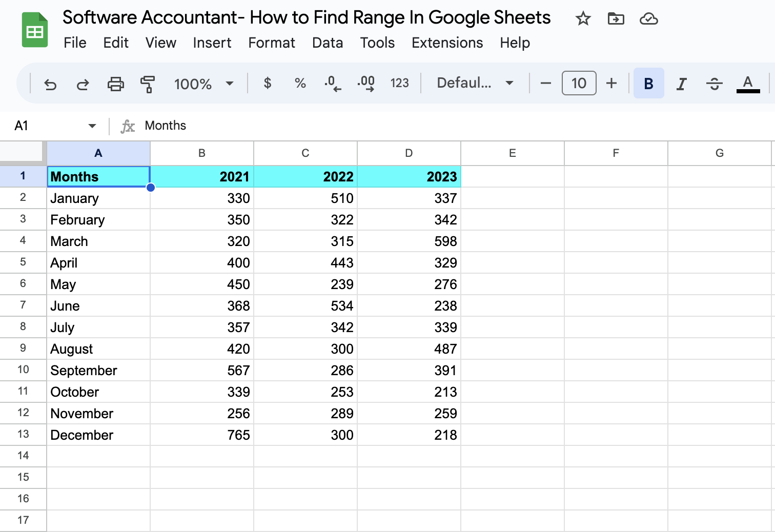Select row 13 header
Viewport: 775px width, 532px height.
pyautogui.click(x=23, y=435)
